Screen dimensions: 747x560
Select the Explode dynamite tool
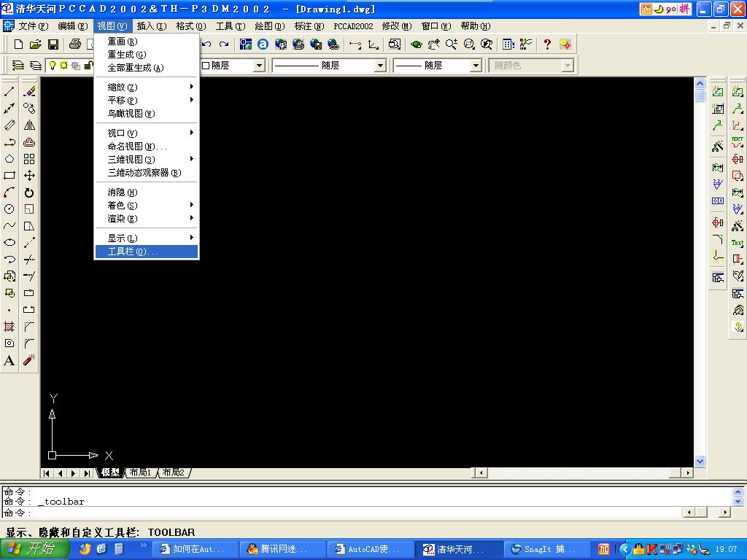click(x=29, y=360)
